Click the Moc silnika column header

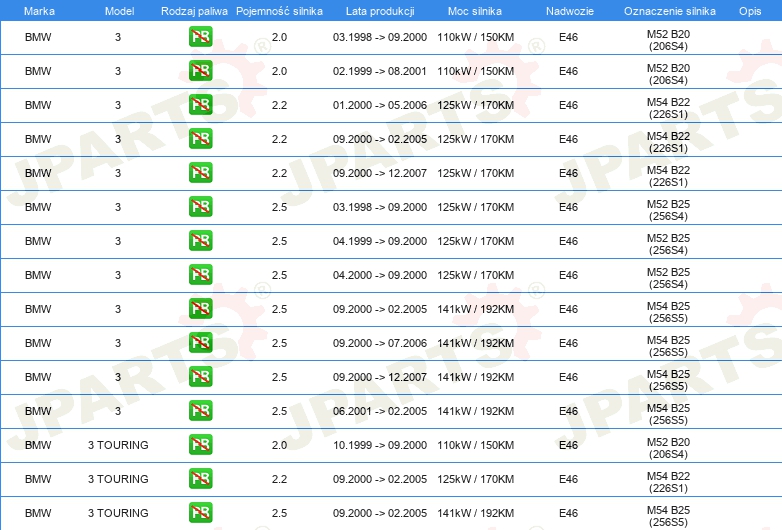point(475,11)
